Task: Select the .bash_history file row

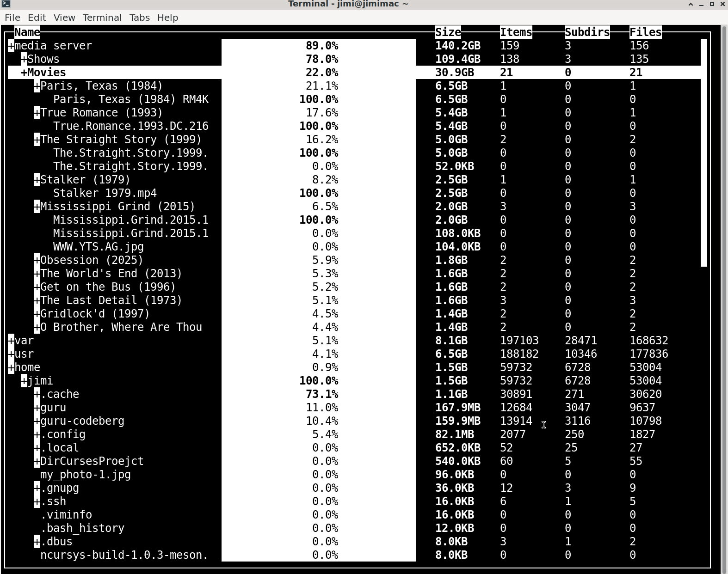Action: (x=354, y=528)
